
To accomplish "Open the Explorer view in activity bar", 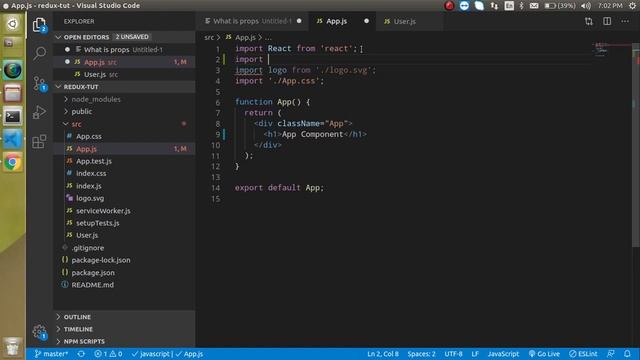I will tap(39, 25).
